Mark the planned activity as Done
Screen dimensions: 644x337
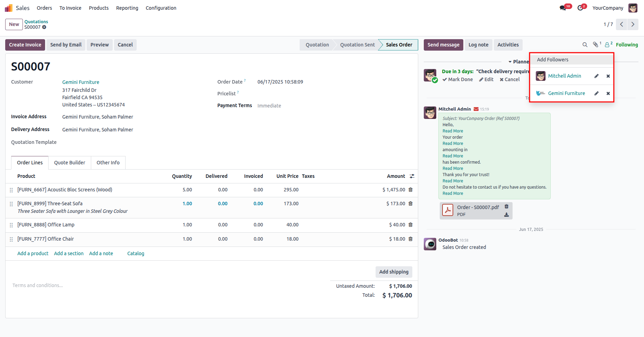pos(457,79)
